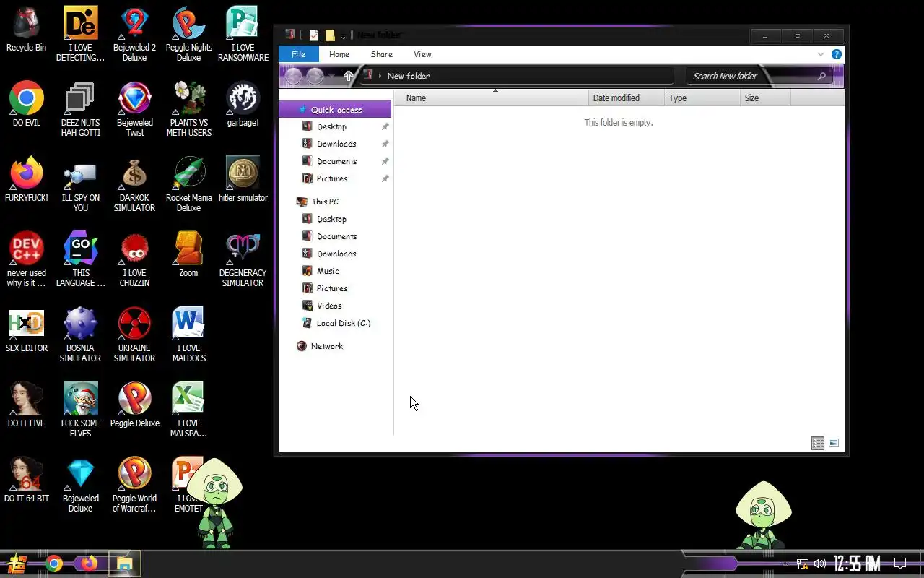The image size is (924, 578).
Task: Open the UKRAINE SIMULATOR radiation icon
Action: click(x=134, y=335)
